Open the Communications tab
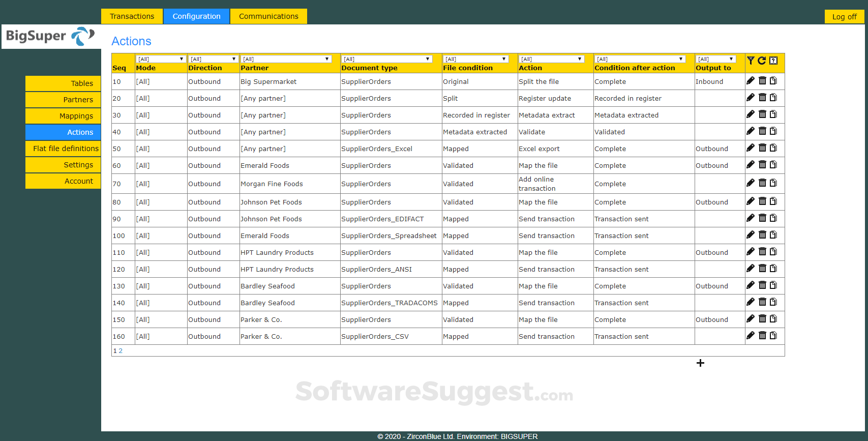Image resolution: width=868 pixels, height=441 pixels. coord(268,16)
